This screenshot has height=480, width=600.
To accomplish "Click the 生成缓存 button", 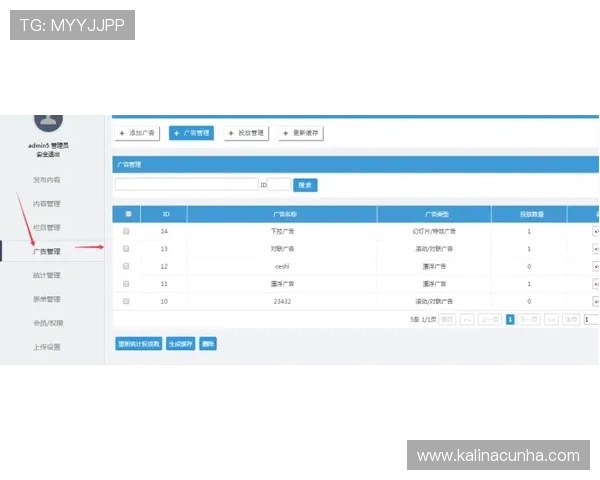I will (181, 344).
